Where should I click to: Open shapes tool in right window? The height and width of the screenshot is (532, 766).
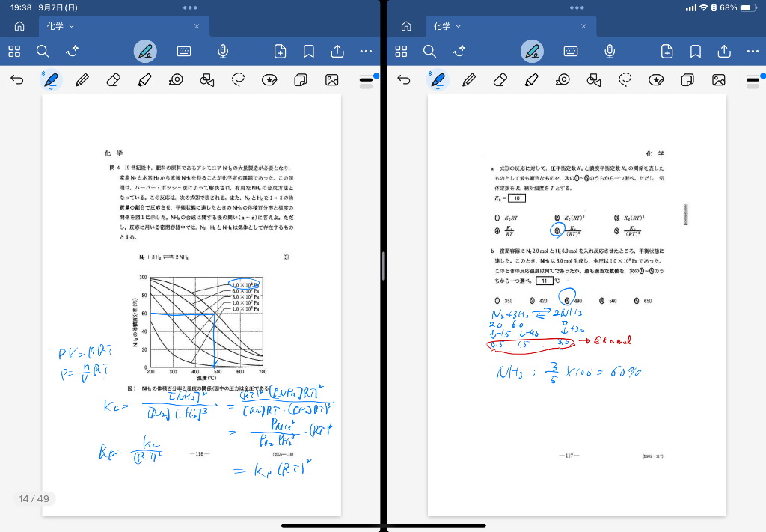tap(594, 79)
